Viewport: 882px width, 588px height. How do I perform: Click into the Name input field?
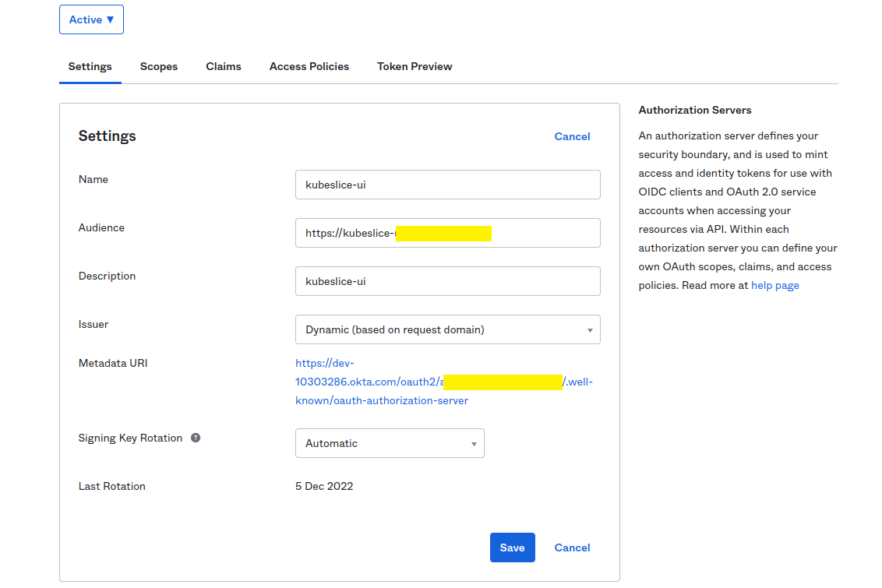(x=448, y=185)
